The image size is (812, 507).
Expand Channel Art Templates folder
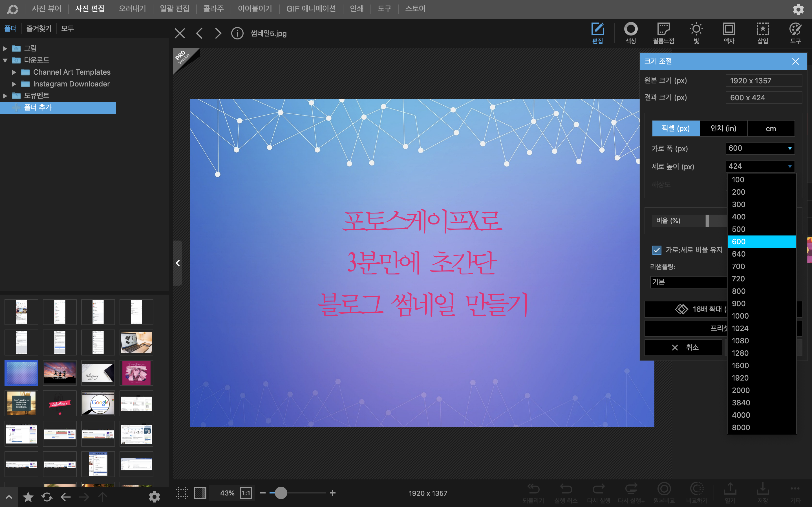point(14,72)
